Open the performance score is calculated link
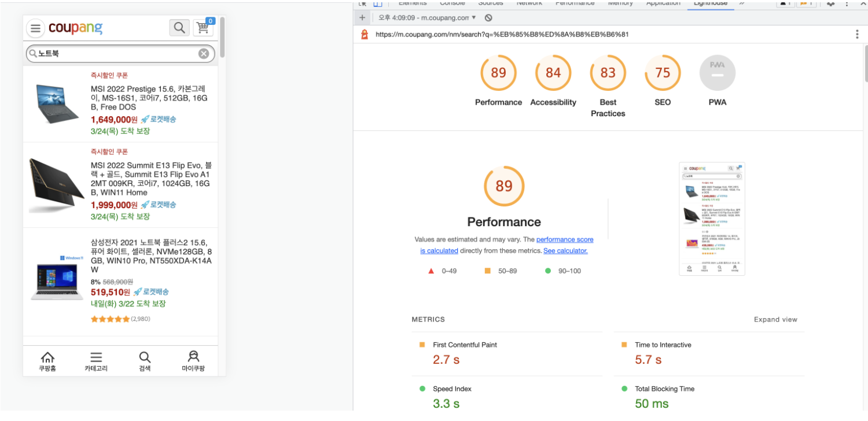 tap(507, 245)
